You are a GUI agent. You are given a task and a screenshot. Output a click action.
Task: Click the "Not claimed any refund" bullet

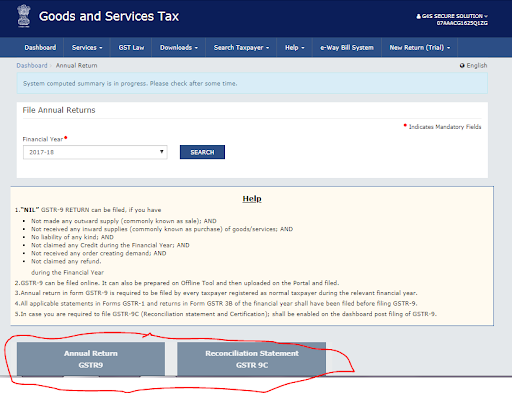click(x=66, y=261)
